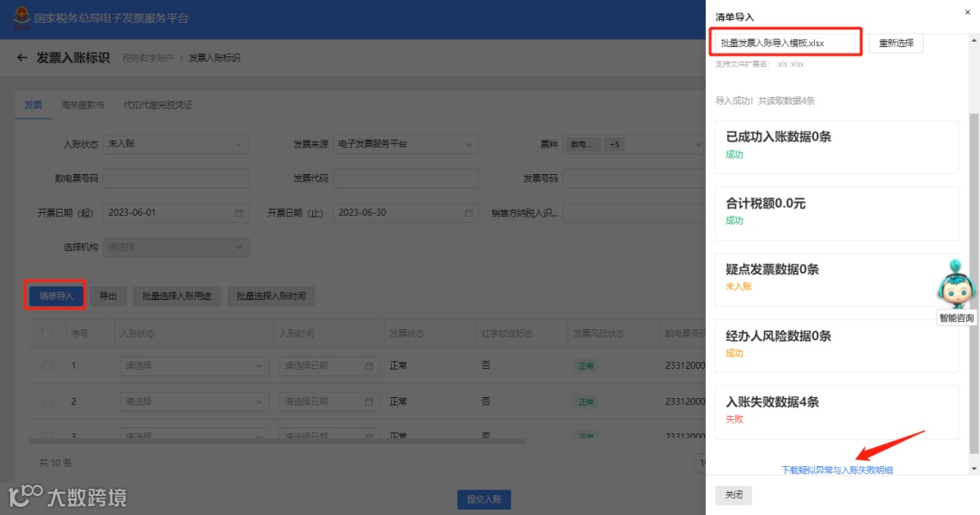Expand row 2 入账状态 请选择 dropdown
980x515 pixels.
194,402
